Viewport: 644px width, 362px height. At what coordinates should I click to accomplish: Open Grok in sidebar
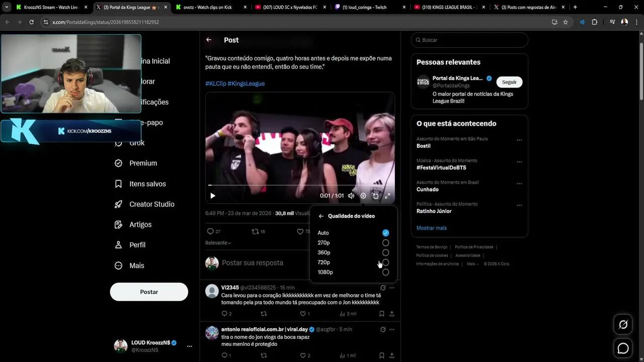(x=130, y=143)
